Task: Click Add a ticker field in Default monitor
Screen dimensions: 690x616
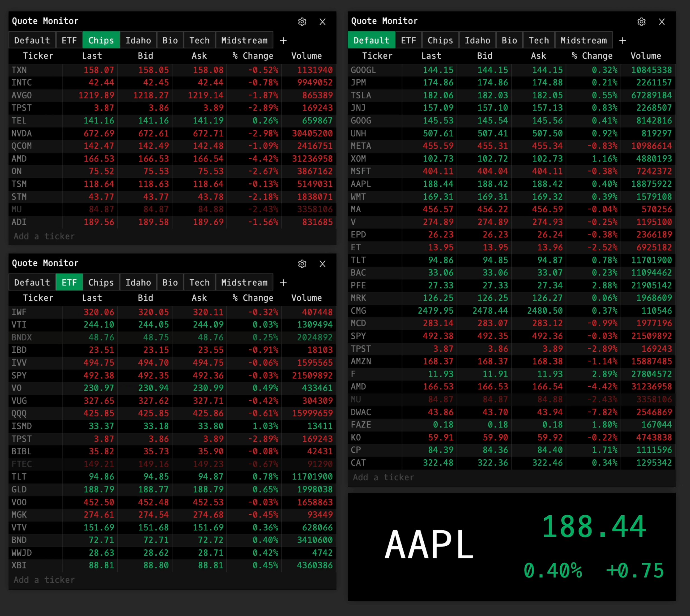Action: pyautogui.click(x=383, y=477)
